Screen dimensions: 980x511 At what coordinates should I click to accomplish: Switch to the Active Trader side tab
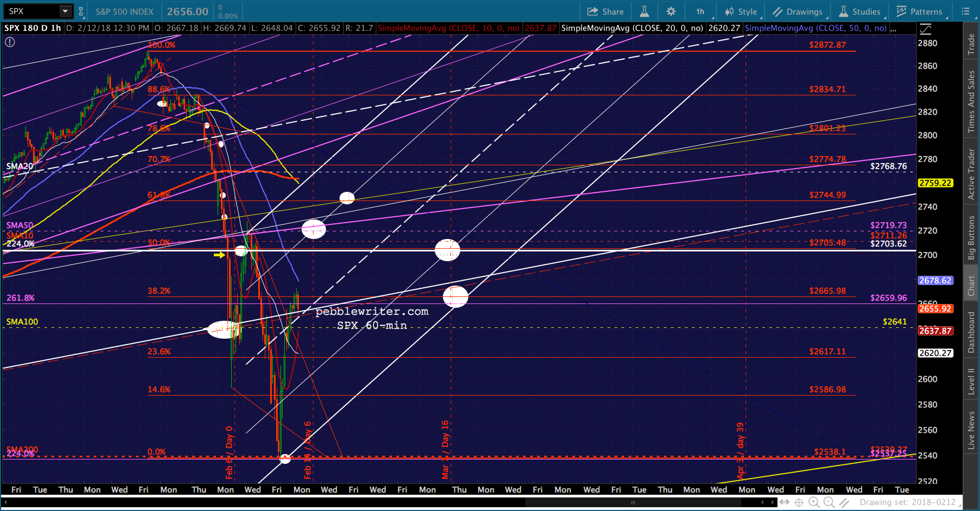click(x=971, y=174)
